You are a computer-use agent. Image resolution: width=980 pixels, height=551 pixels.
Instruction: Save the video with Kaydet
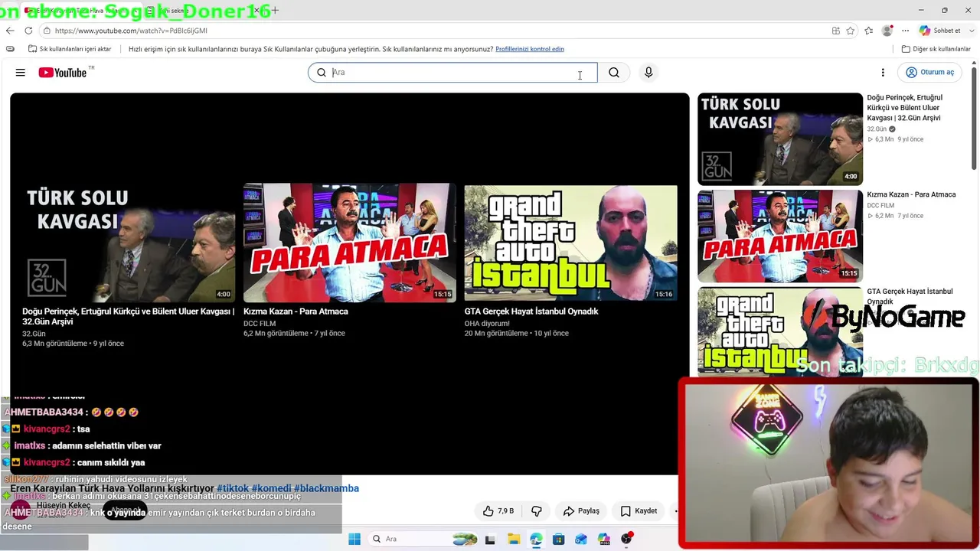(x=639, y=510)
